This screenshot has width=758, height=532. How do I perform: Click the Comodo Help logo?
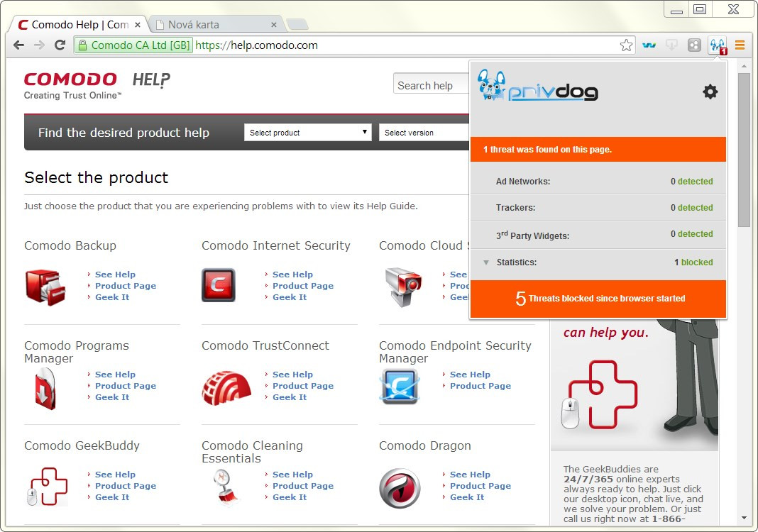click(97, 86)
